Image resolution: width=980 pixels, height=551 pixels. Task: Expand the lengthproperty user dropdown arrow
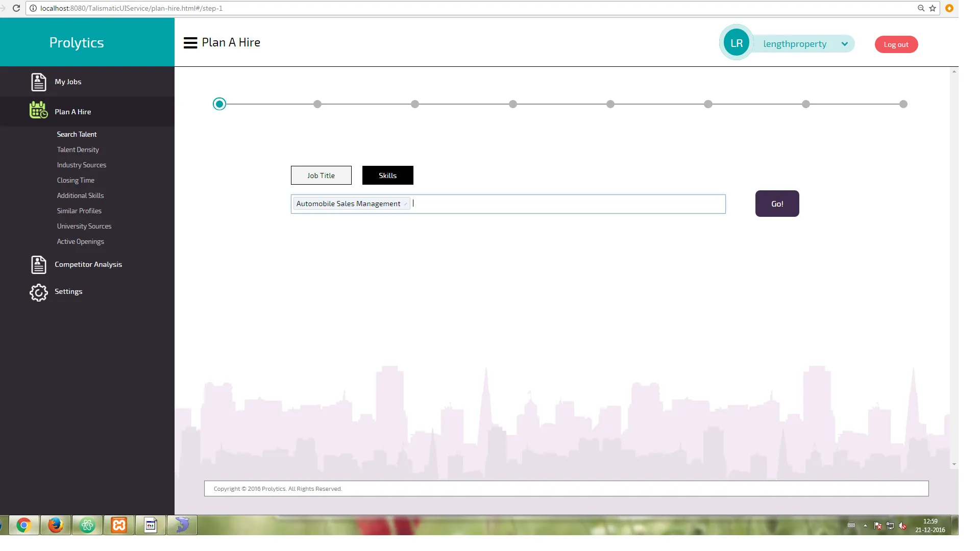(x=845, y=44)
